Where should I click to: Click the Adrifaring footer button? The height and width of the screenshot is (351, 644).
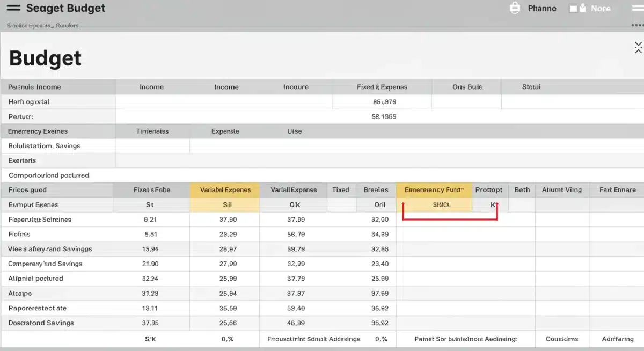pos(617,339)
